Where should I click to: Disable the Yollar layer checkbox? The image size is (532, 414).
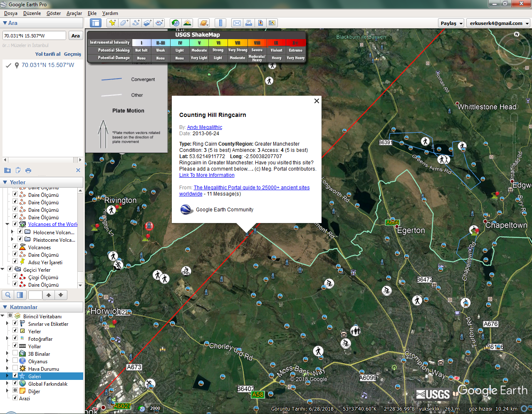pyautogui.click(x=15, y=346)
